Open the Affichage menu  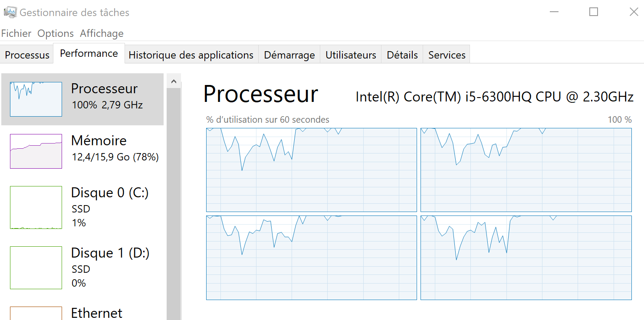coord(101,33)
